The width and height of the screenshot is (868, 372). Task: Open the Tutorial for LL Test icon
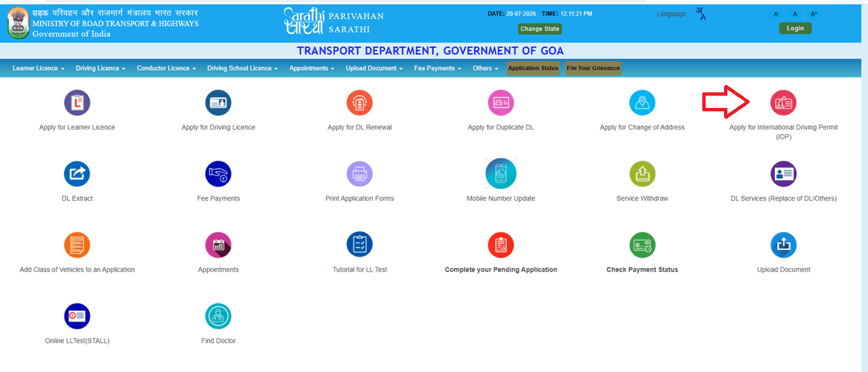click(x=359, y=245)
